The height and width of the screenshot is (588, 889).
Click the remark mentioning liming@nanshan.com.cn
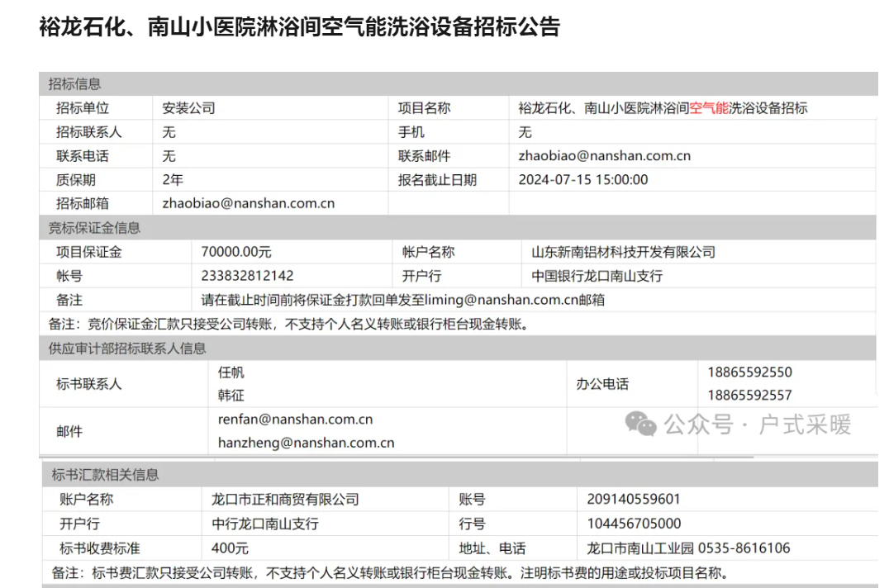(x=402, y=300)
